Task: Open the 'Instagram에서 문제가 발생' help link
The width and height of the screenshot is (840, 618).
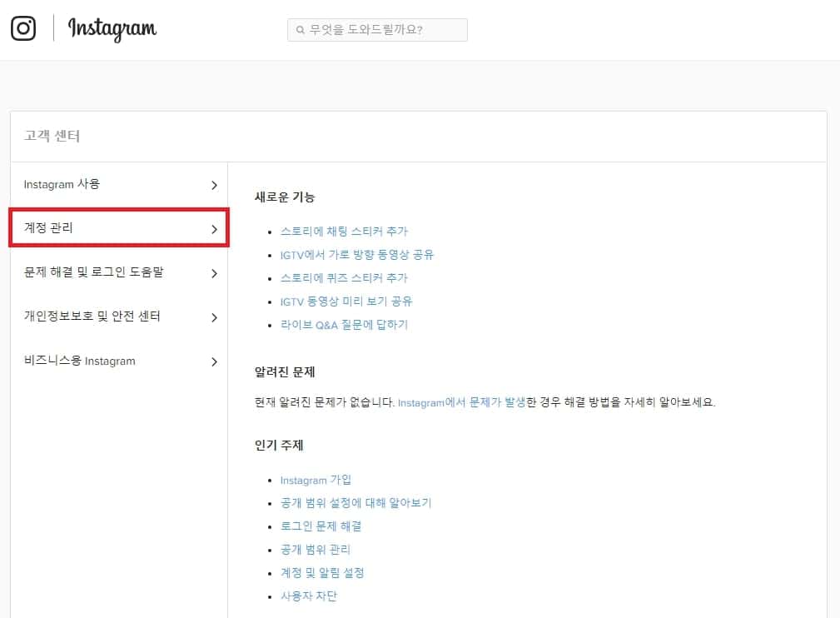Action: coord(467,401)
